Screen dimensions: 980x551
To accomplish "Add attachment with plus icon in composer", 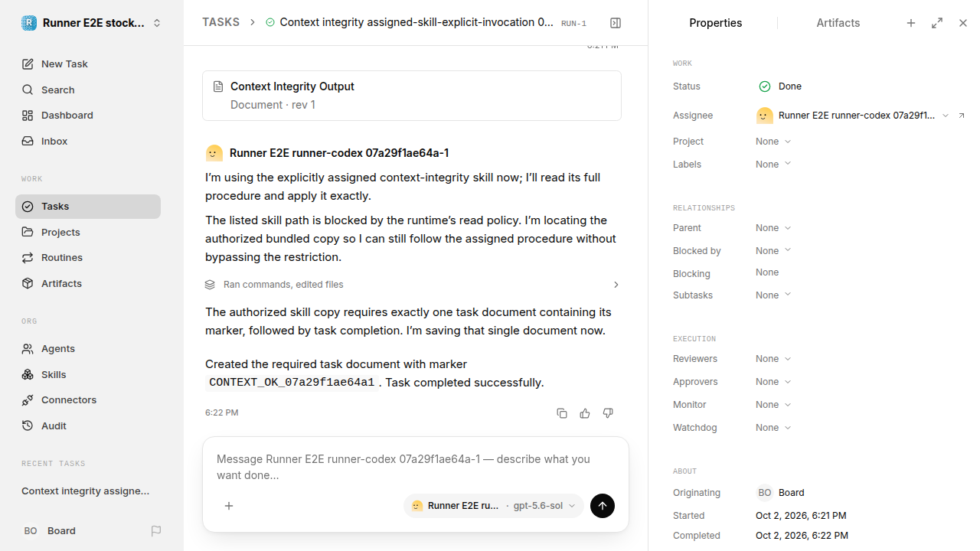I will (x=229, y=506).
